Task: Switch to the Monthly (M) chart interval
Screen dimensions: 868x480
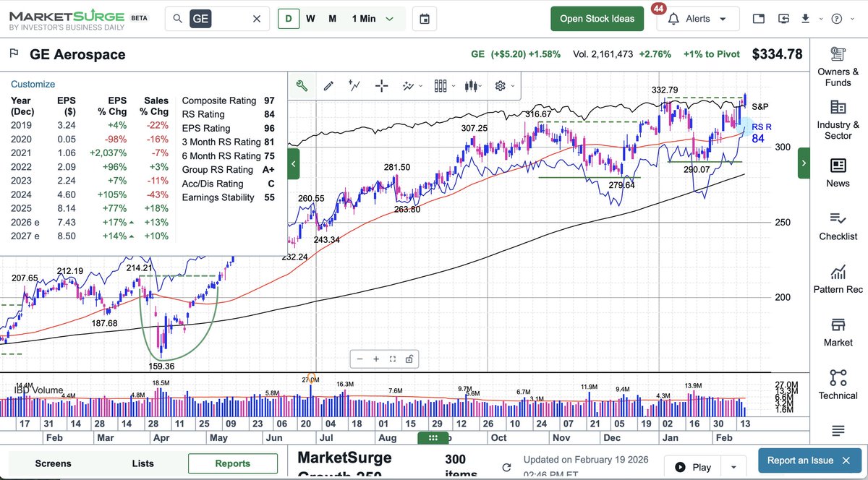Action: (x=333, y=19)
